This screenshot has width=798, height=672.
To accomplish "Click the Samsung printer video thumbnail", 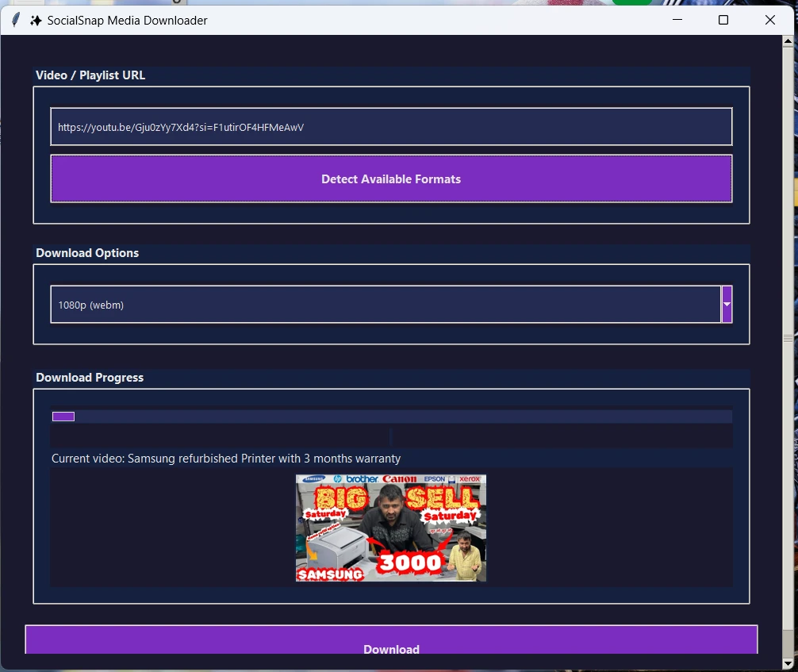I will [391, 528].
